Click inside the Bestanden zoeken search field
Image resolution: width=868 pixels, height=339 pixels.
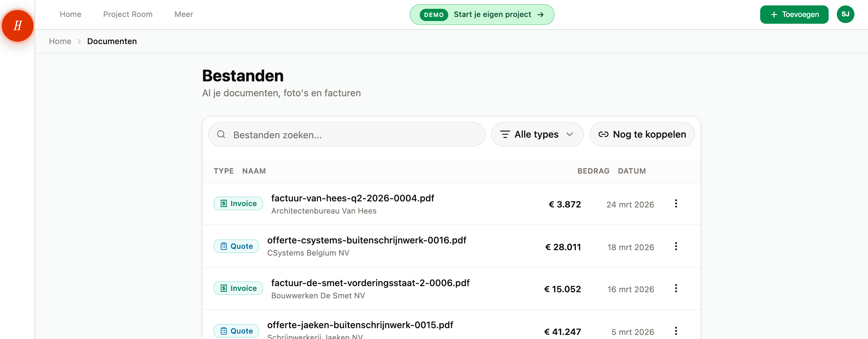[339, 134]
